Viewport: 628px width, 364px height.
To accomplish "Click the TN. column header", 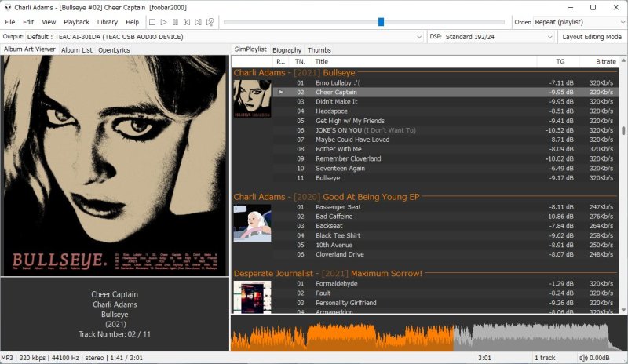I will [x=301, y=62].
